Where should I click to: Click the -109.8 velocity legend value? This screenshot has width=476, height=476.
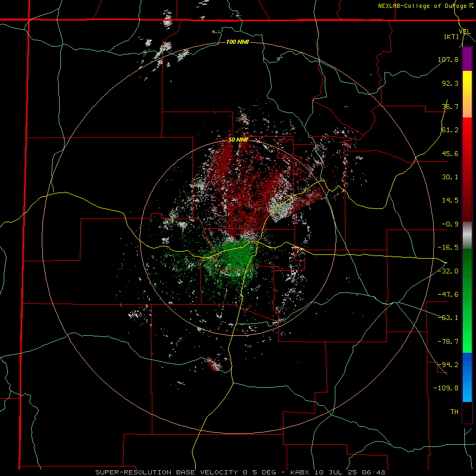click(446, 388)
